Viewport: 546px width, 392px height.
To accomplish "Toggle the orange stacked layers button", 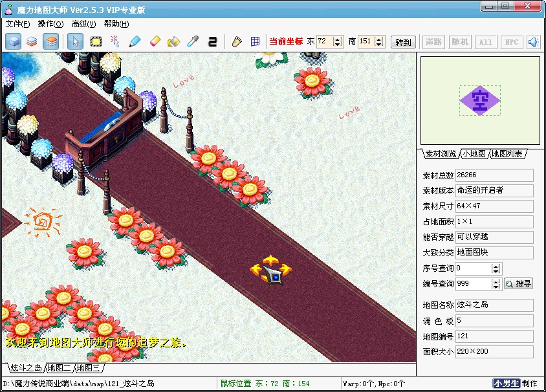I will (x=52, y=42).
